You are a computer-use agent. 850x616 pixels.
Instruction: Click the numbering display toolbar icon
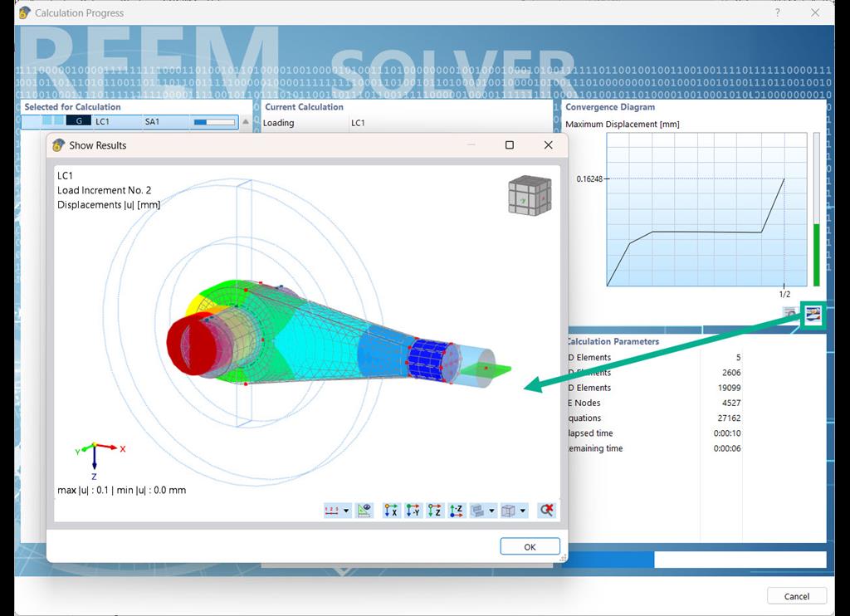point(332,511)
